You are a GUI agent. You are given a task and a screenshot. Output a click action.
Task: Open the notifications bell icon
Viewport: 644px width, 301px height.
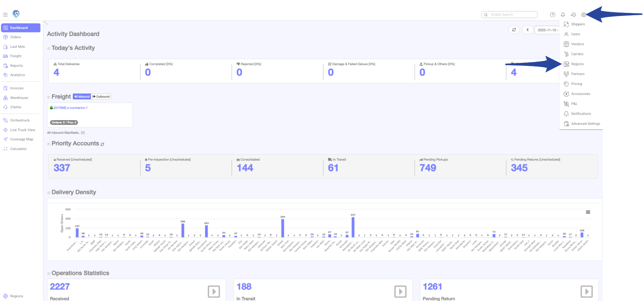pyautogui.click(x=563, y=15)
